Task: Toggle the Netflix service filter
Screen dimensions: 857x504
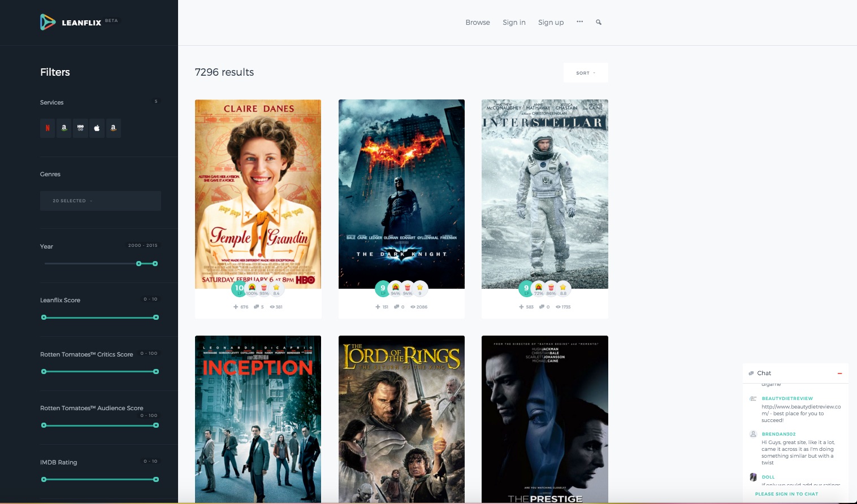Action: [x=47, y=128]
